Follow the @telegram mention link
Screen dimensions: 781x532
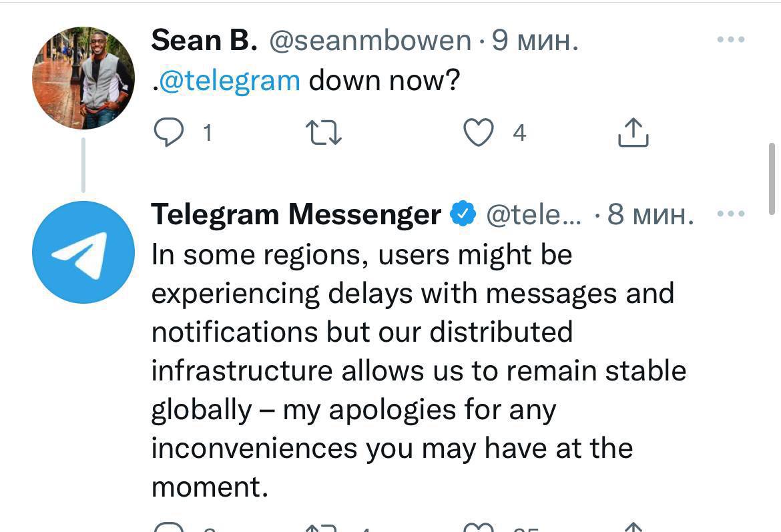228,80
